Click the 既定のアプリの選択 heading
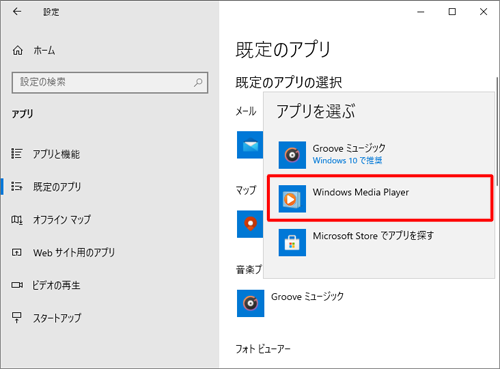500x369 pixels. [x=289, y=82]
